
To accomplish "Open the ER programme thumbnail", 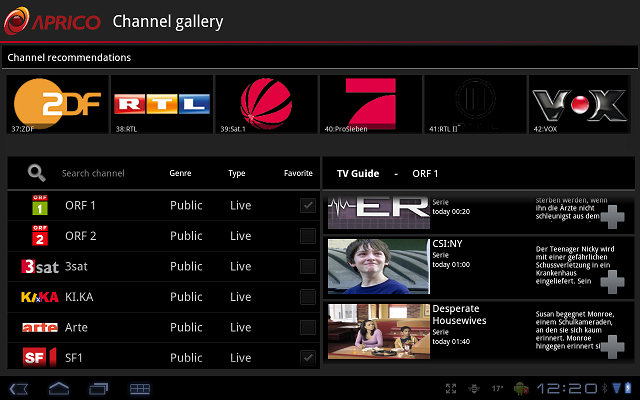I will click(x=379, y=213).
